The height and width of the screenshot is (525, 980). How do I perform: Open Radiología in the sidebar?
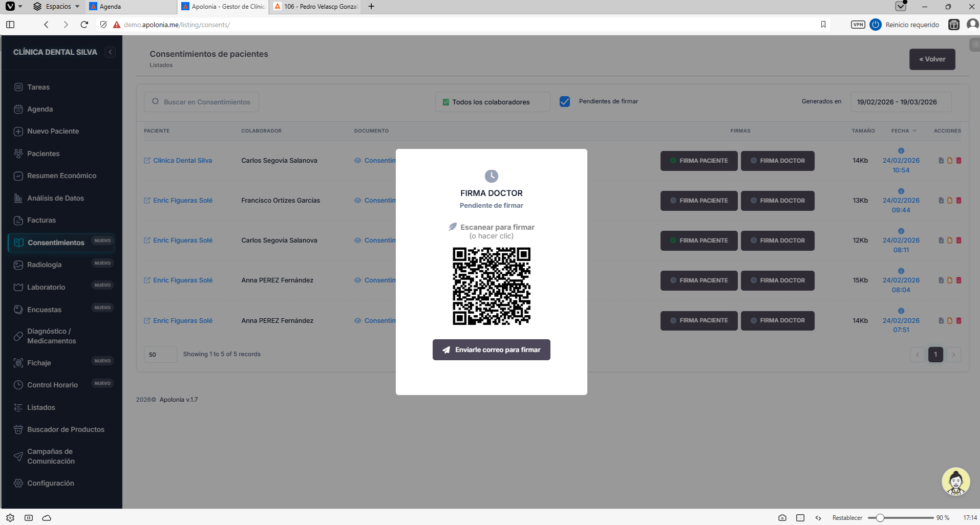(x=45, y=265)
